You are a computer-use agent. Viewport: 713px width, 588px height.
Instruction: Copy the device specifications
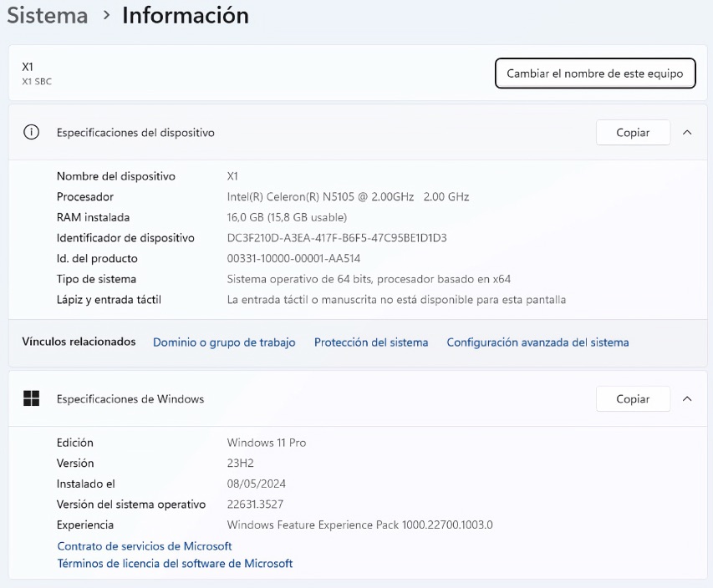[633, 132]
